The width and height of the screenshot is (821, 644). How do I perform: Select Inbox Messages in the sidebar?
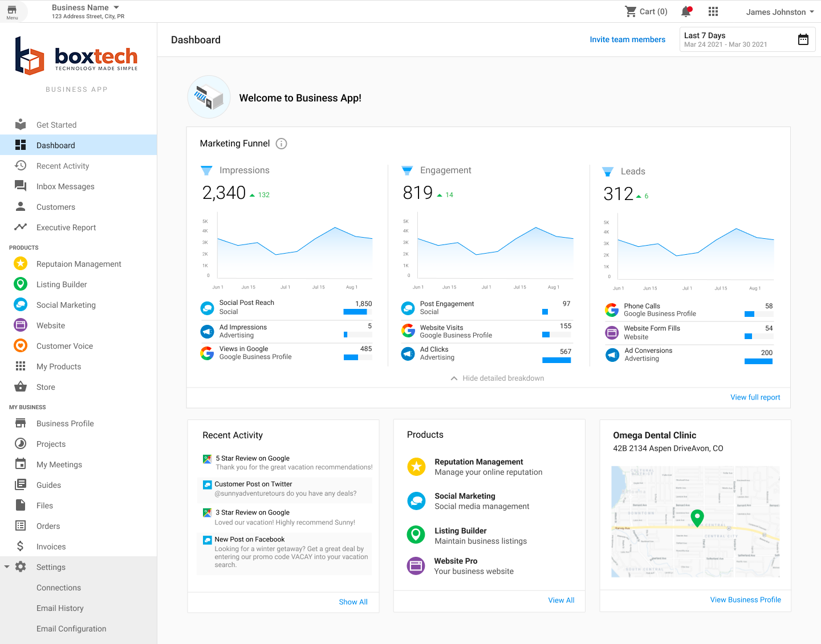click(x=66, y=186)
